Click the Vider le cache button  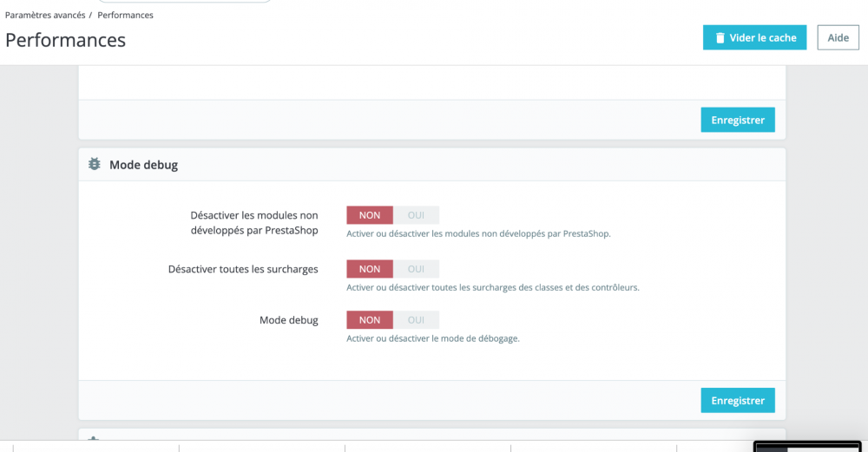pyautogui.click(x=754, y=37)
